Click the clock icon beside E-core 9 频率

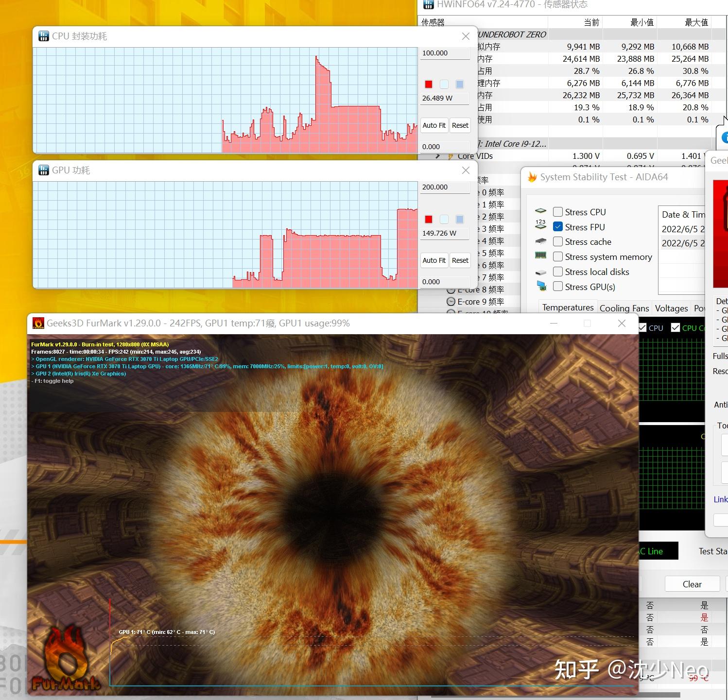(x=451, y=302)
